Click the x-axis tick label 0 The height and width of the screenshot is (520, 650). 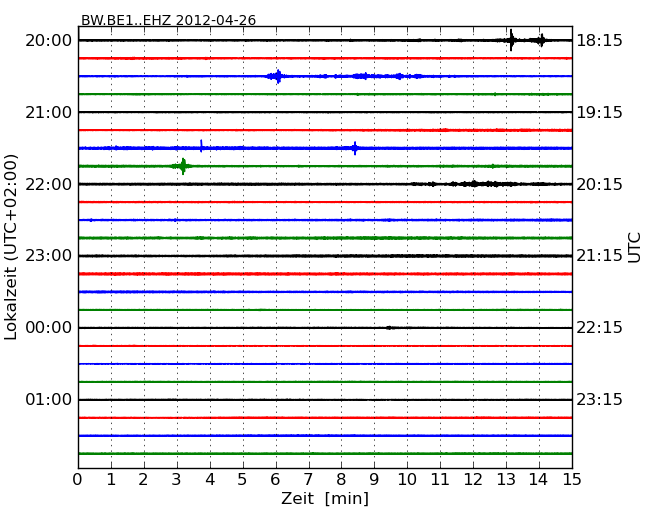tap(78, 479)
